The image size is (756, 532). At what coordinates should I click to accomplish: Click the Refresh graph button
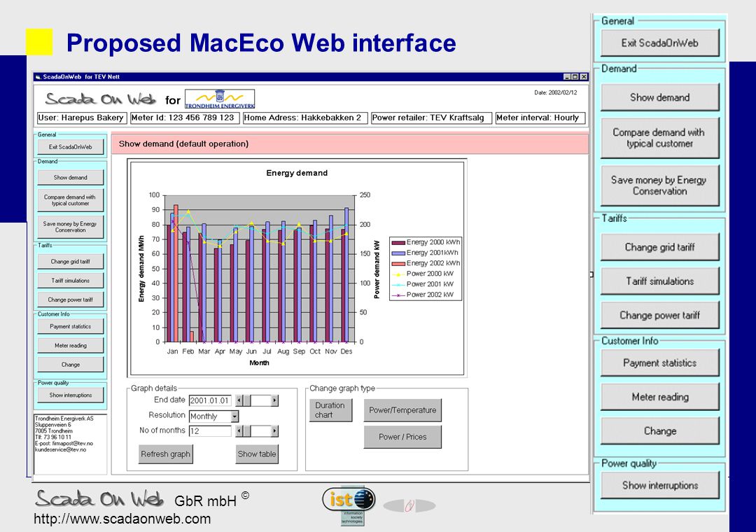click(x=166, y=454)
